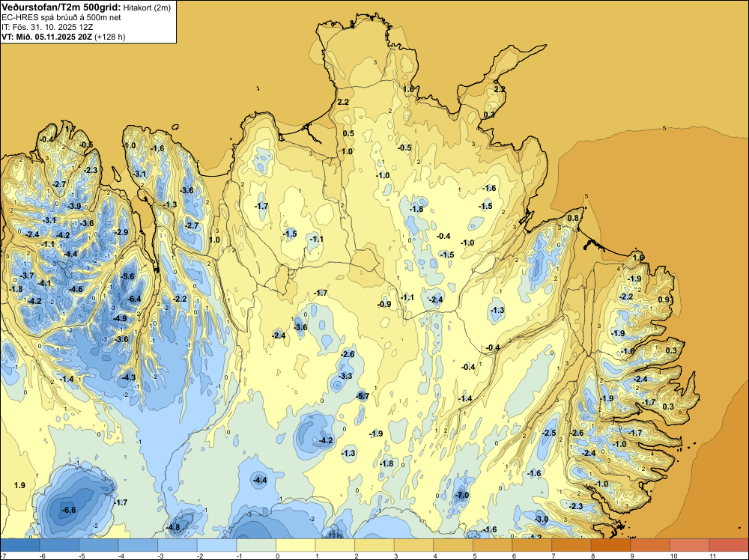749x560 pixels.
Task: Select legend swatch between 4 and 5
Action: click(x=453, y=545)
